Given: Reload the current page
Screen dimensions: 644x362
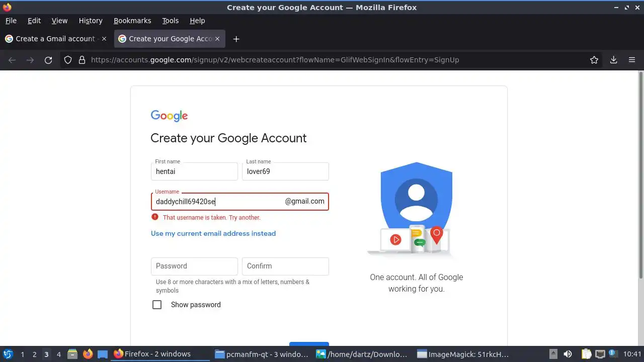Looking at the screenshot, I should click(x=48, y=60).
